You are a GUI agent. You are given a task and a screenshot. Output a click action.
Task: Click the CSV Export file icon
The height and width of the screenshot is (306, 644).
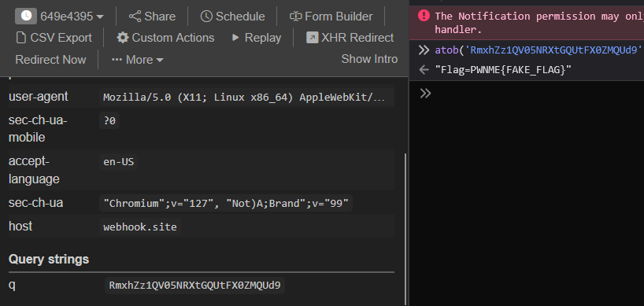click(x=20, y=38)
